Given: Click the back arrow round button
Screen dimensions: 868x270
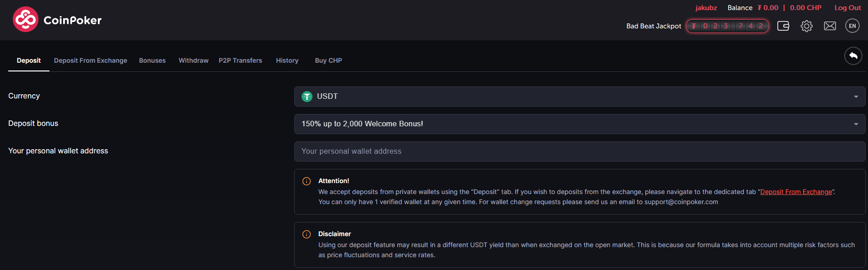Looking at the screenshot, I should pos(853,56).
